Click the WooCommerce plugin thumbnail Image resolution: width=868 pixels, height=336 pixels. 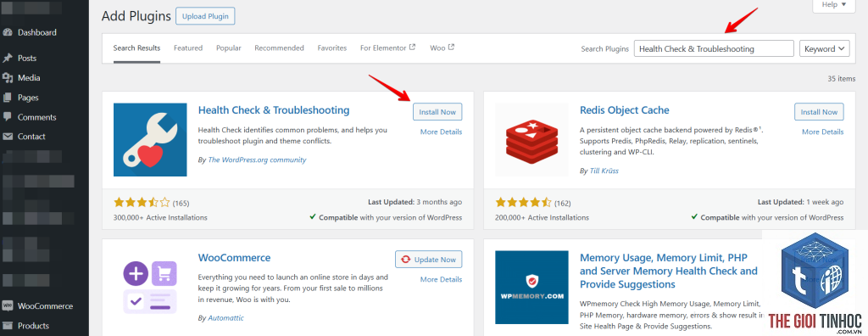150,287
